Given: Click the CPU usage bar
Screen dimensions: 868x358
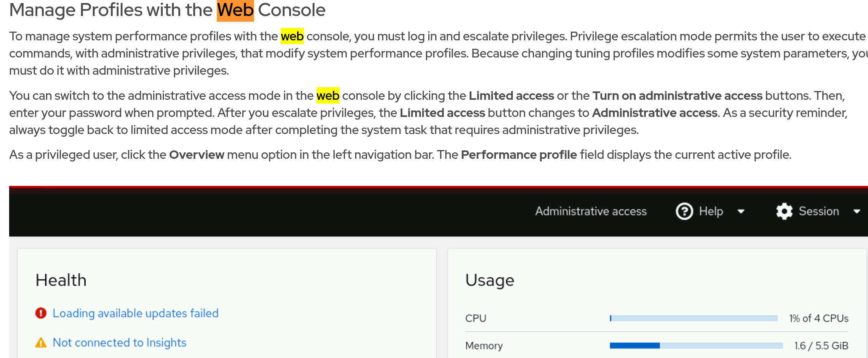Looking at the screenshot, I should pos(693,318).
